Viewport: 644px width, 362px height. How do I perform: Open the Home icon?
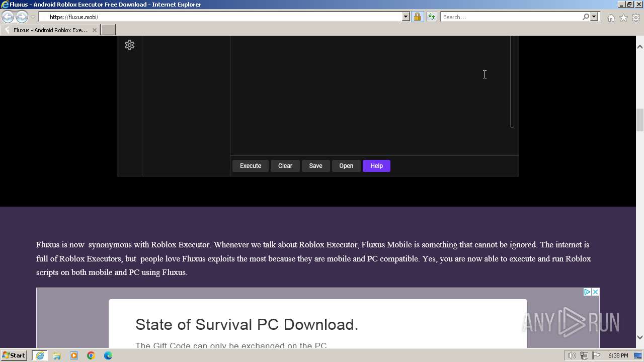(611, 18)
